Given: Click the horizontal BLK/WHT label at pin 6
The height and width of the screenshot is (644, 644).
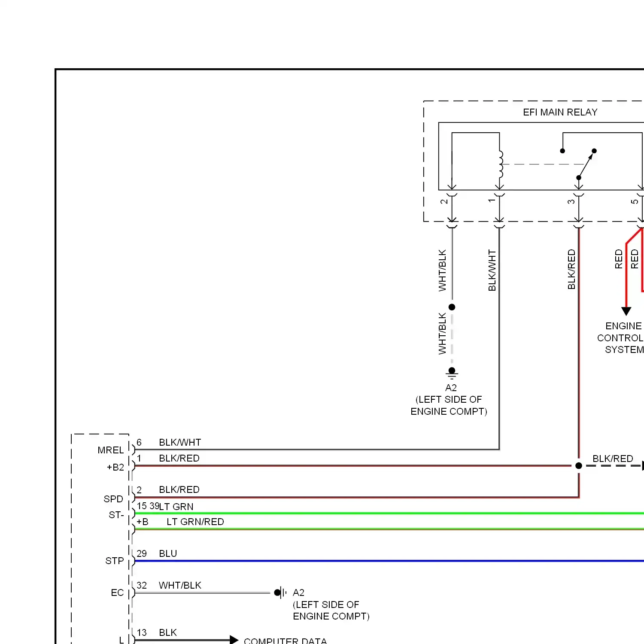Looking at the screenshot, I should [x=180, y=442].
